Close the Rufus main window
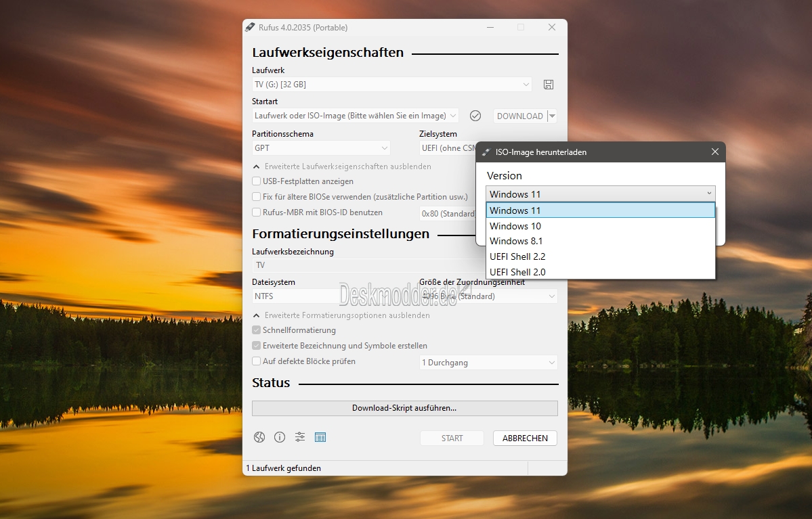The width and height of the screenshot is (812, 519). [x=552, y=28]
